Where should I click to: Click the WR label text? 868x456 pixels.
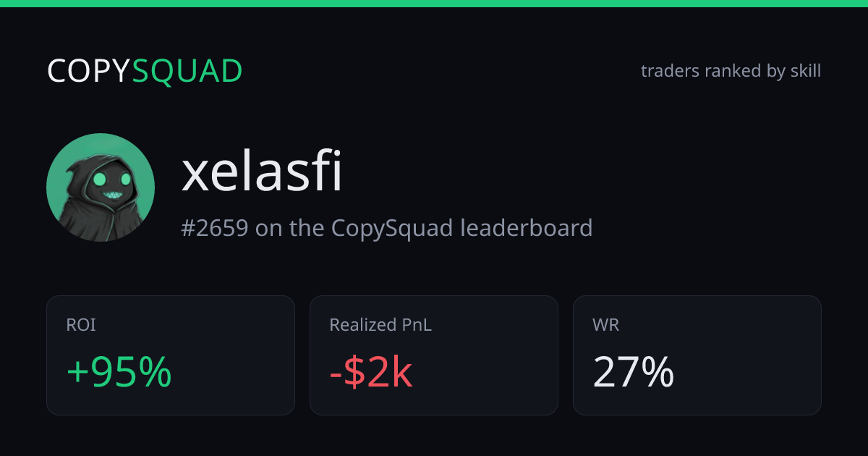[x=606, y=326]
